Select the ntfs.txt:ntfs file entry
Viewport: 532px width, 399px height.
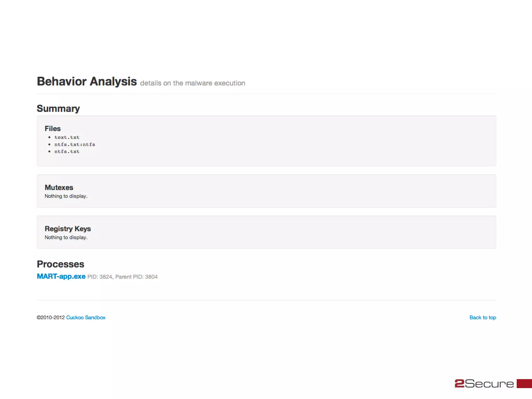pyautogui.click(x=75, y=144)
